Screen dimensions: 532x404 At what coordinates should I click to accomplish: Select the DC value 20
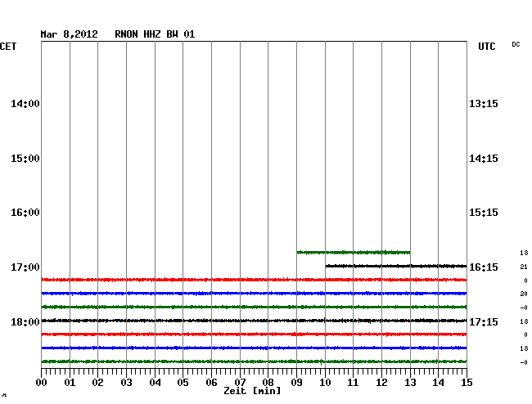(x=524, y=294)
